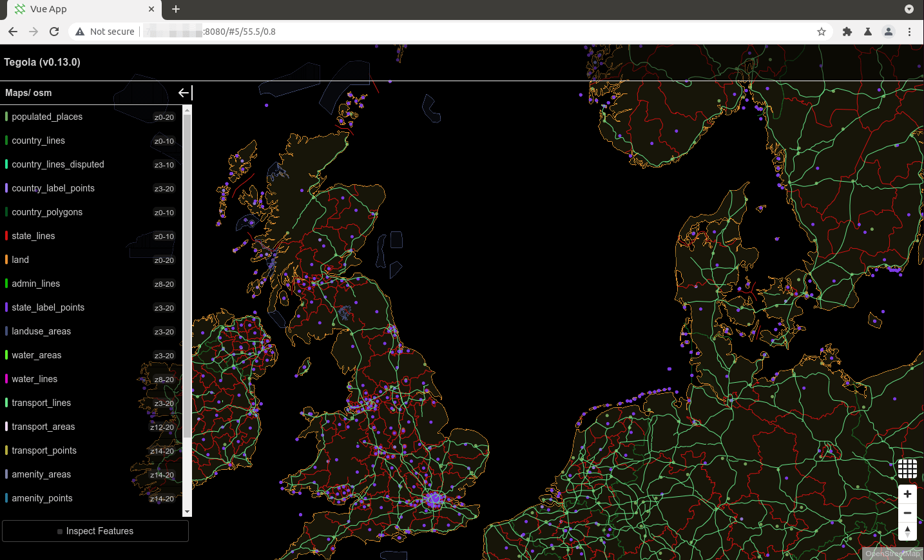Toggle the country_lines layer visibility
The width and height of the screenshot is (924, 560).
[x=39, y=140]
